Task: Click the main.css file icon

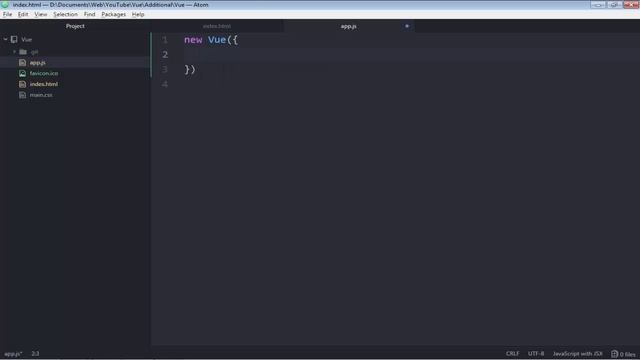Action: click(22, 95)
